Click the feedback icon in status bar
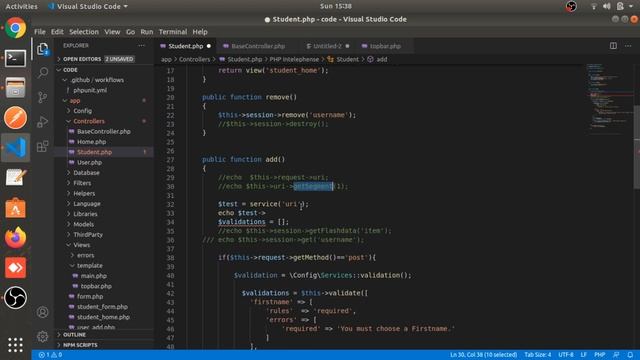 (x=616, y=355)
